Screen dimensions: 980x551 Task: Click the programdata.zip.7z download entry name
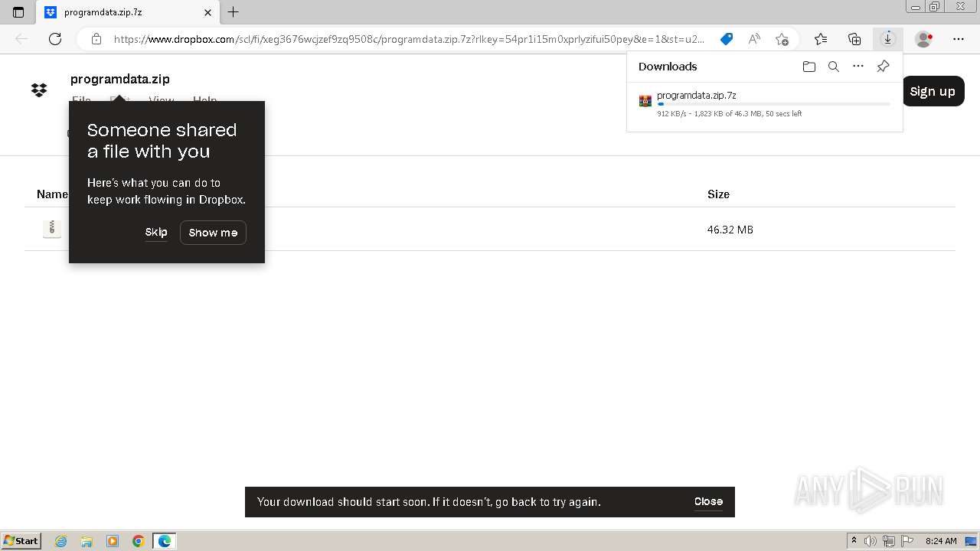(x=697, y=96)
